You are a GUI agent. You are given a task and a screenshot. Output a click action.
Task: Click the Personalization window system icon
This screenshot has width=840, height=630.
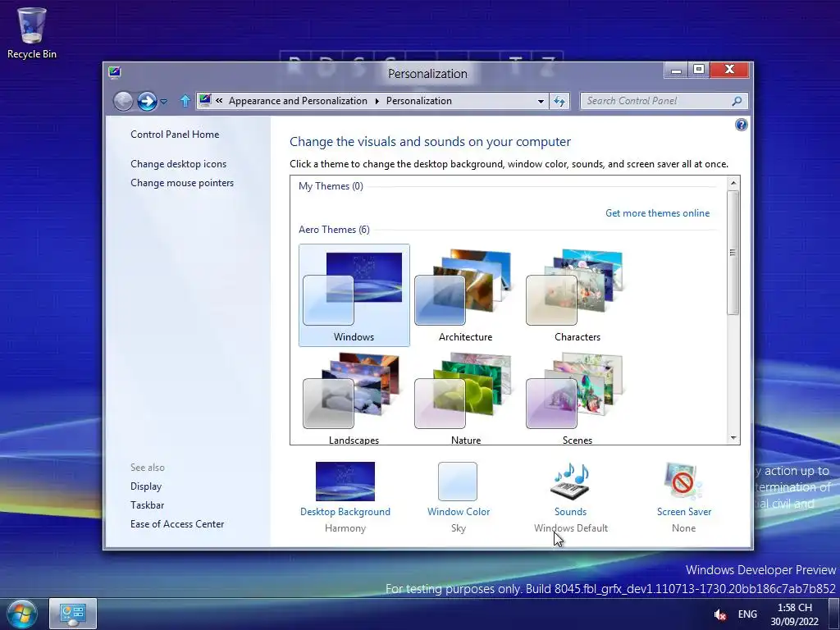pos(114,72)
